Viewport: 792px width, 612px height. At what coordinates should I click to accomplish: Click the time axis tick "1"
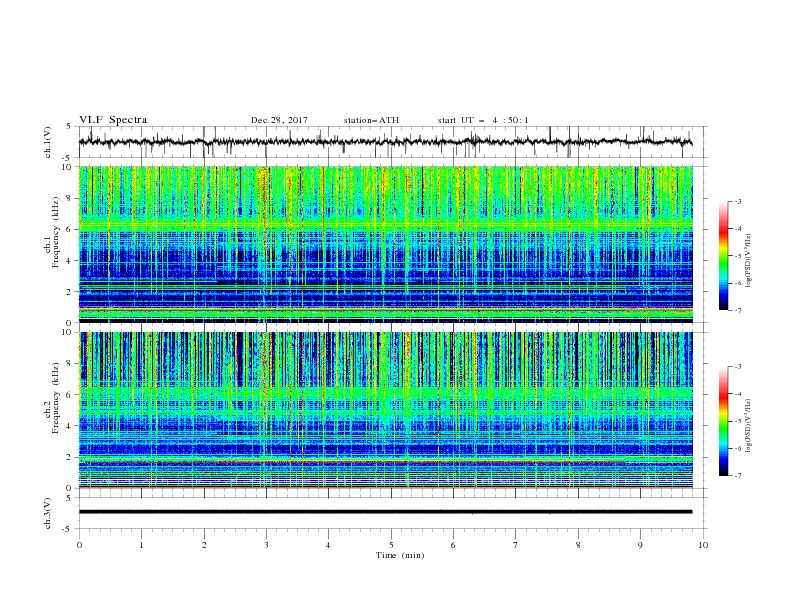pos(141,545)
